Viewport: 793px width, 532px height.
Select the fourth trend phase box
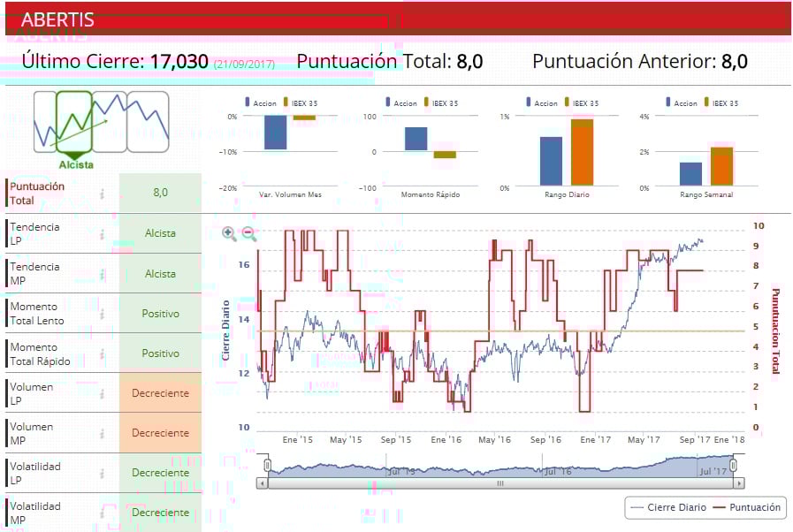(x=148, y=122)
